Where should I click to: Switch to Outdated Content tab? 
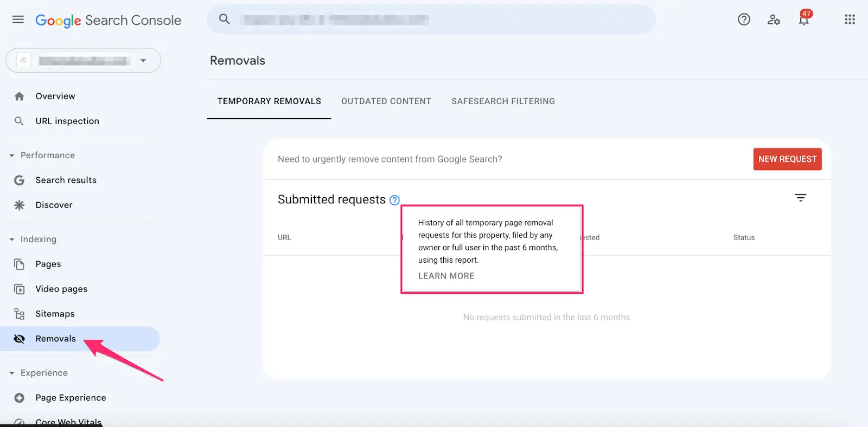pyautogui.click(x=386, y=101)
